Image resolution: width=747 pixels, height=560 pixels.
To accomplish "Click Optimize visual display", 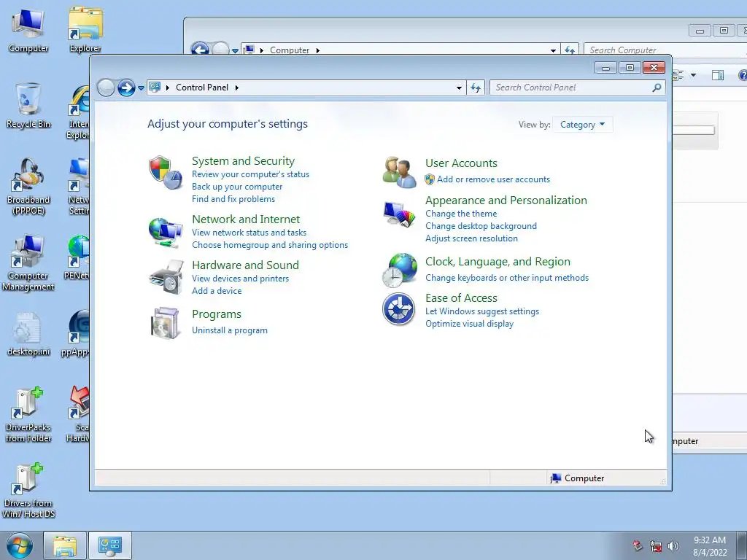I will click(469, 323).
